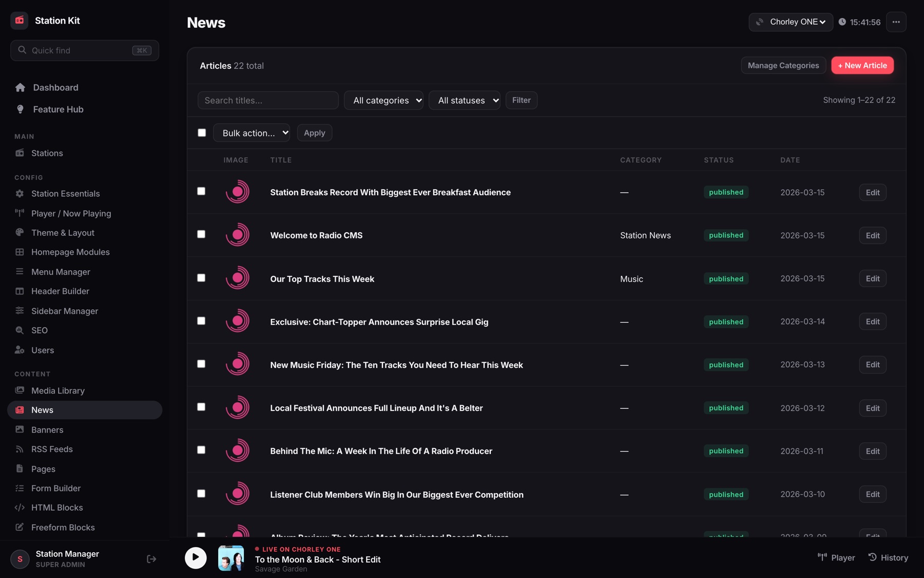Open Form Builder in sidebar
The image size is (924, 578).
[x=85, y=488]
